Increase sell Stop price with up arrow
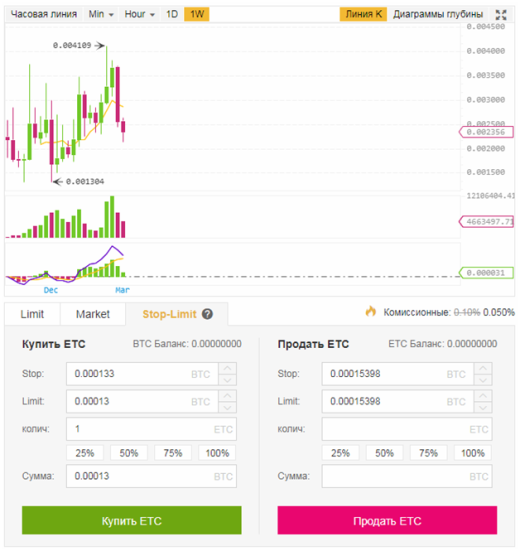Viewport: 520px width, 551px height. [x=483, y=368]
